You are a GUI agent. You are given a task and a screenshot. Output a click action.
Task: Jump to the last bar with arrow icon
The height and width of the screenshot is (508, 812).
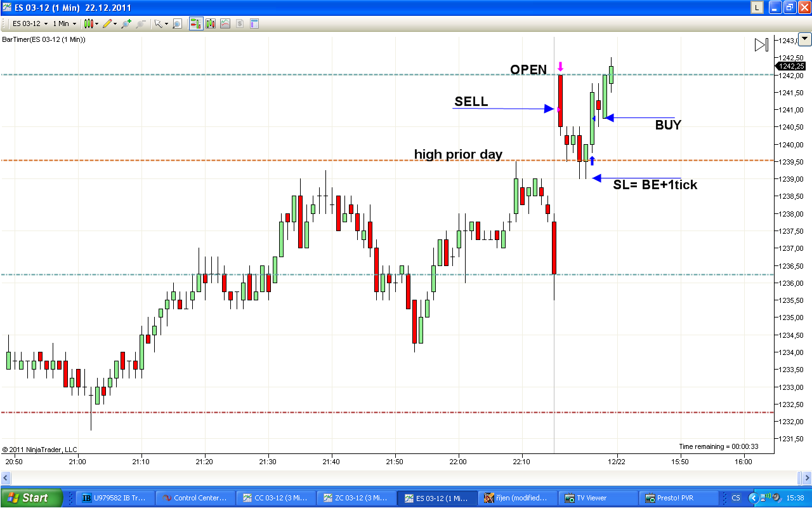[761, 44]
